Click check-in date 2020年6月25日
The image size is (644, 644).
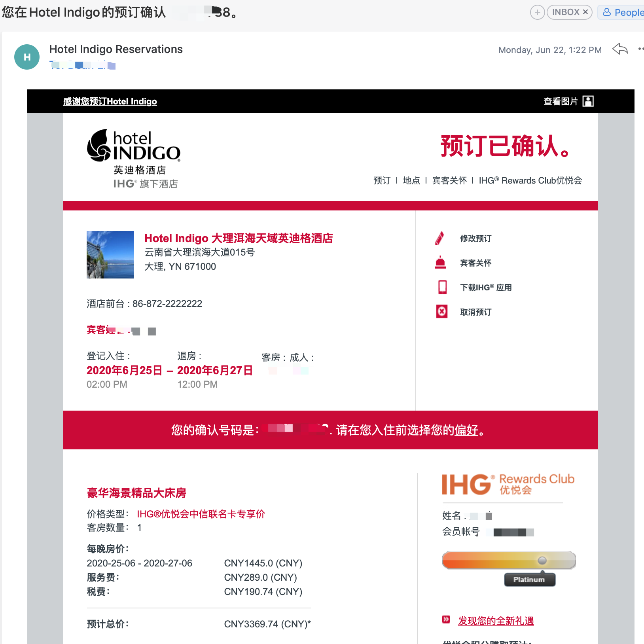(125, 370)
